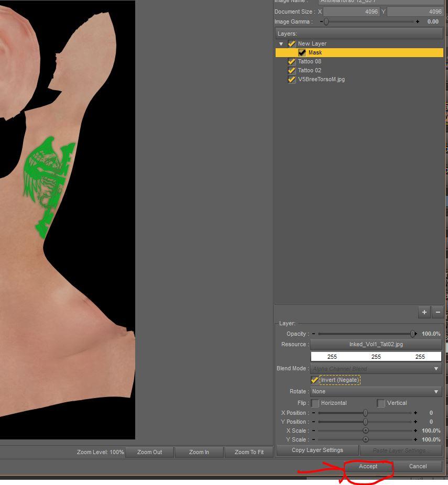Toggle the Mask layer checkbox

[x=302, y=52]
